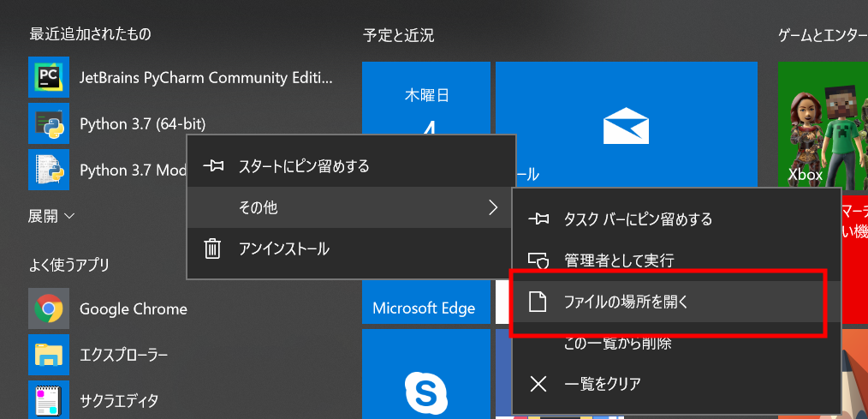Open the サクラエディタ notepad icon
The height and width of the screenshot is (419, 868).
click(49, 399)
